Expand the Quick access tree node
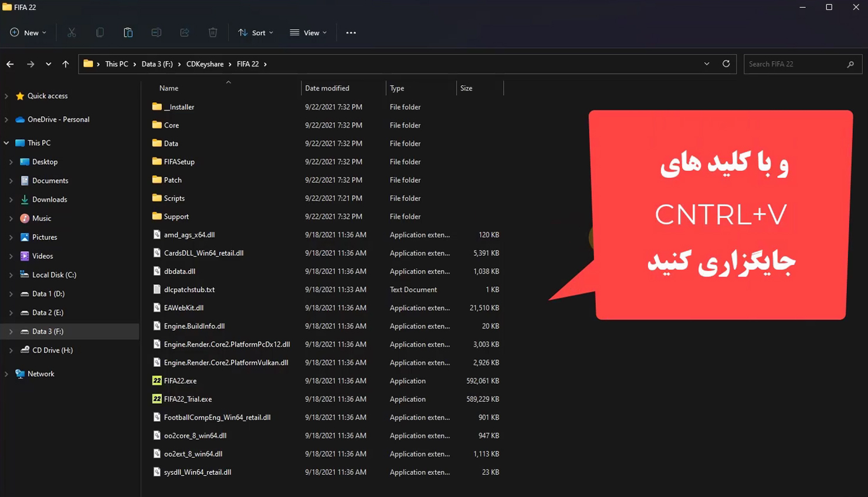The width and height of the screenshot is (868, 497). pyautogui.click(x=6, y=96)
